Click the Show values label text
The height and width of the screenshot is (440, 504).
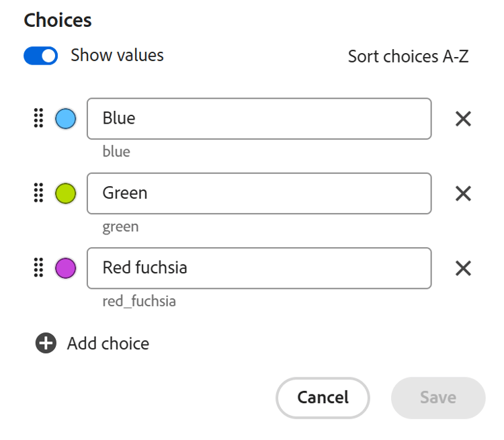[x=117, y=55]
